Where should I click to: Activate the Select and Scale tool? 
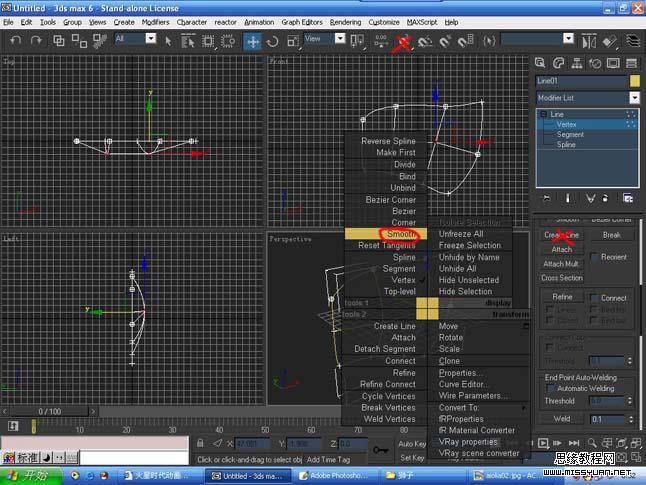tap(293, 41)
